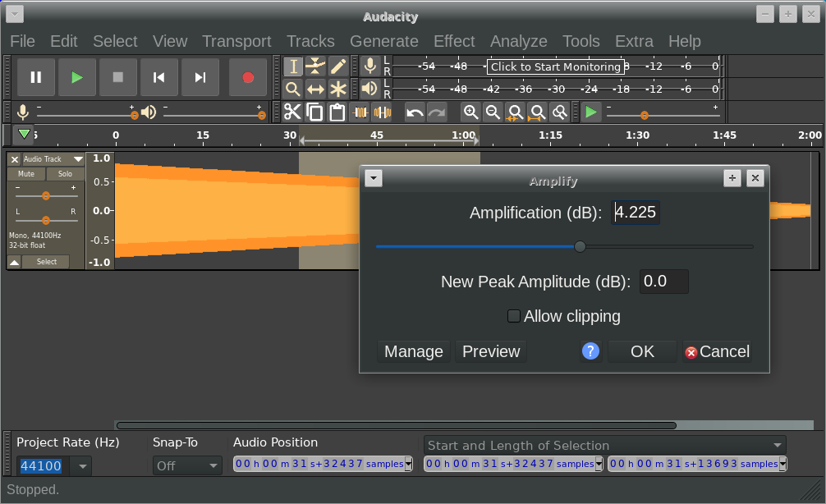Viewport: 826px width, 504px height.
Task: Adjust the Amplification slider
Action: point(580,246)
